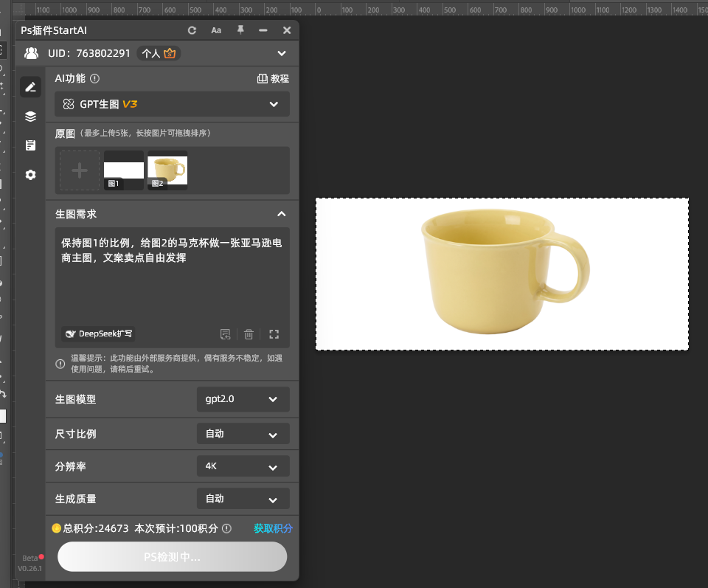Expand prompt box with fullscreen icon
The image size is (708, 588).
click(x=274, y=334)
